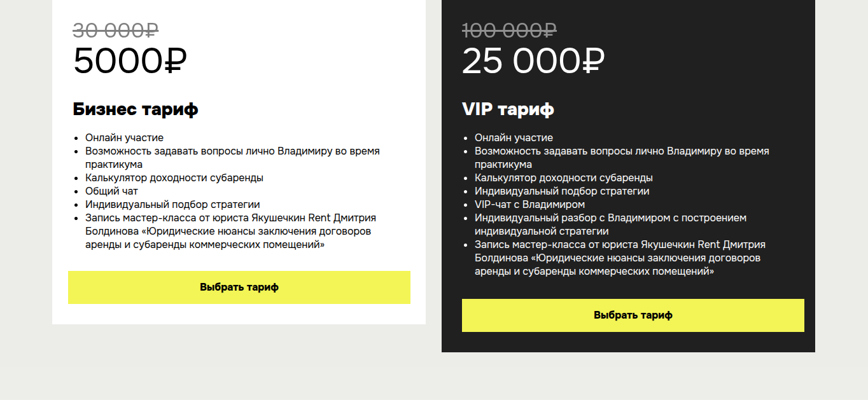Click 'Калькулятор доходности субаренды' in Business tariff
This screenshot has width=868, height=400.
pyautogui.click(x=174, y=178)
